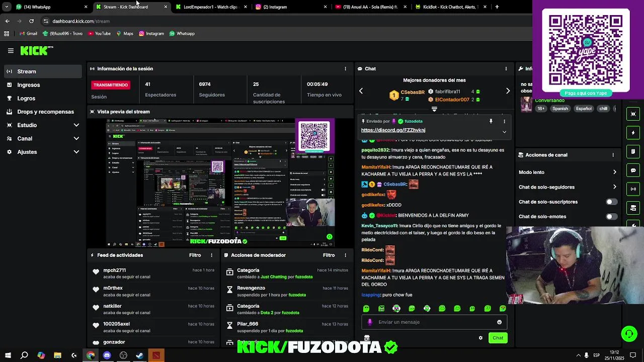Expand pinned message chevron
Viewport: 644px width, 362px height.
504,132
